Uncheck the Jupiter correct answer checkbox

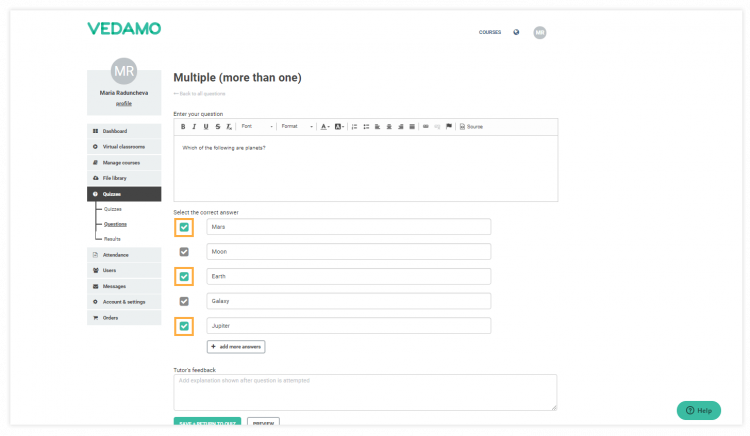point(184,327)
